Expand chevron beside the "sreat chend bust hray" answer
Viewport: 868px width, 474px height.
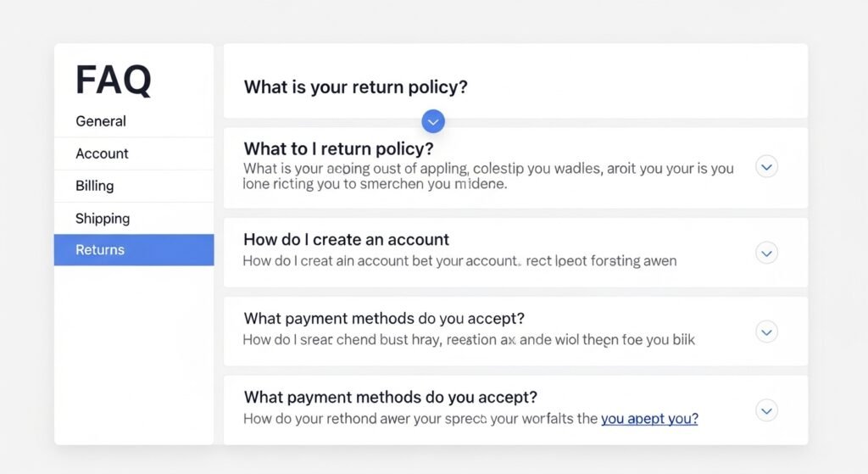[x=766, y=332]
